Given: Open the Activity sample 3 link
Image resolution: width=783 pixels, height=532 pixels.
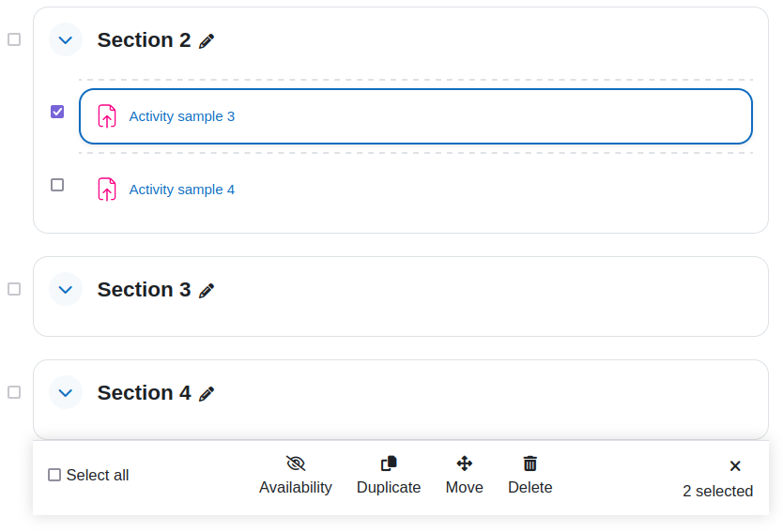Looking at the screenshot, I should 182,116.
